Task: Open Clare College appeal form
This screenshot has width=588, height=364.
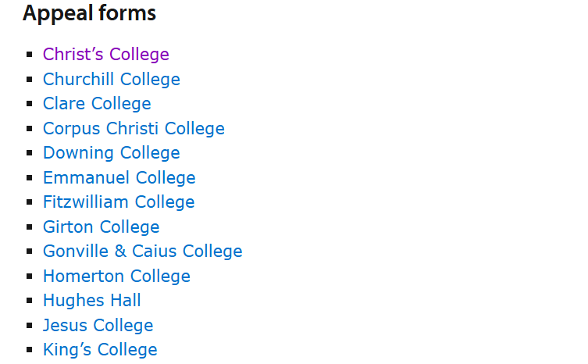Action: 97,104
